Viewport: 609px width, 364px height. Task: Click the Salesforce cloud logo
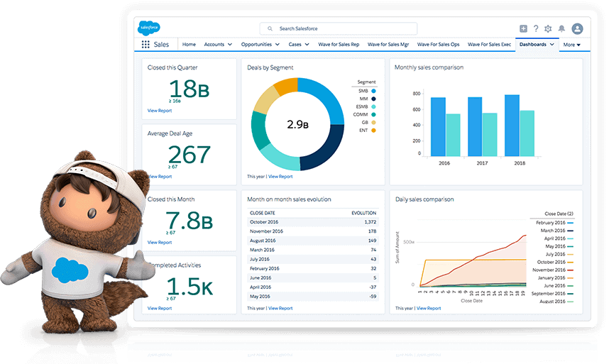tap(149, 28)
